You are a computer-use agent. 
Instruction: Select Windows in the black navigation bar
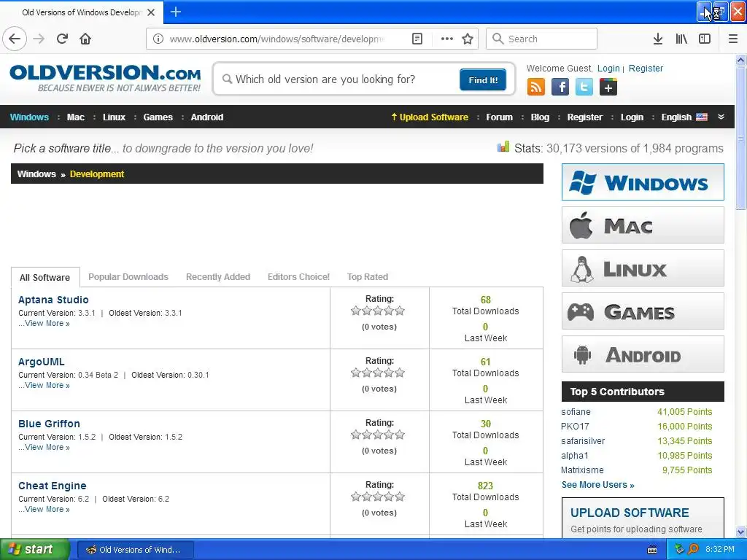29,117
